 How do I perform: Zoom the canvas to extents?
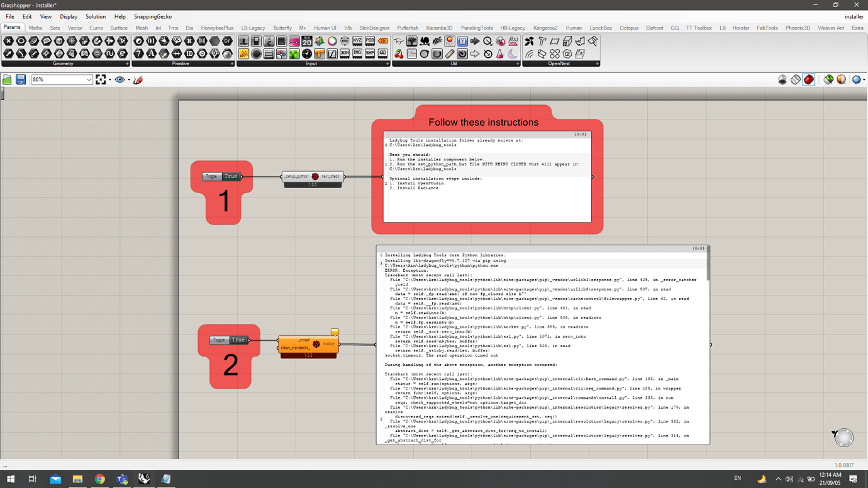tap(101, 79)
